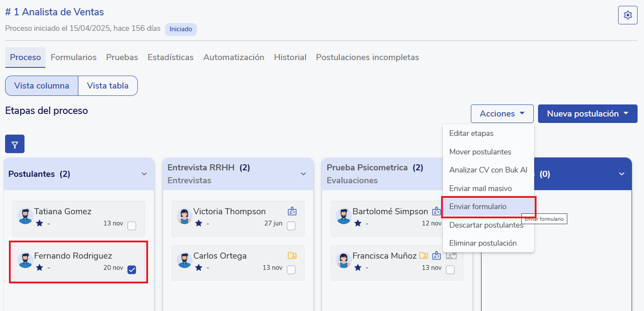Click Tatiana Gomez's star rating icon
Screen dimensions: 644x311
[x=39, y=223]
